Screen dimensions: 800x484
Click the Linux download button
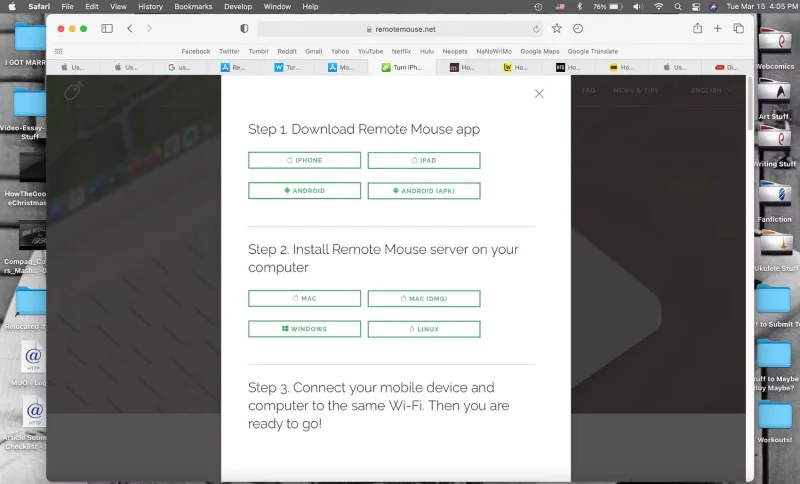424,329
